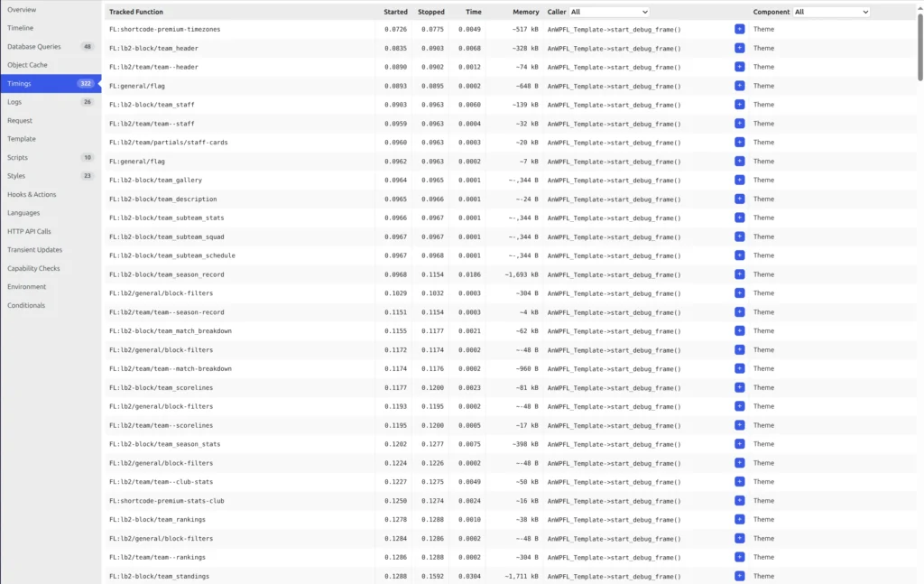Viewport: 924px width, 584px height.
Task: Click plus icon on FL:lb2-block/team_gallery row
Action: point(739,180)
